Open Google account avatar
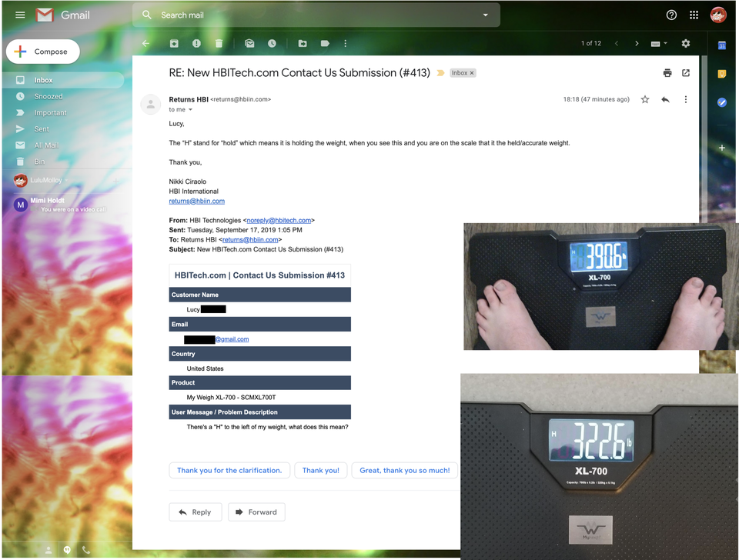The image size is (739, 560). click(x=718, y=15)
